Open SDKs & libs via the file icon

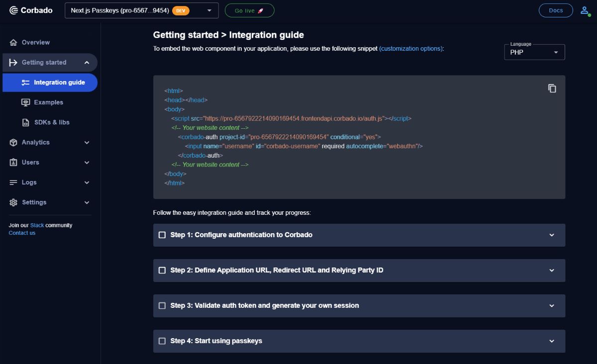(26, 122)
